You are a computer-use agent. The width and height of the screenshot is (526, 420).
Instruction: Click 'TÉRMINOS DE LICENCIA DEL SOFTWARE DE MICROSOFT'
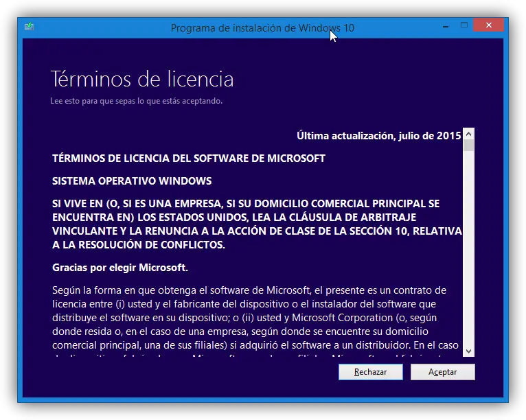click(189, 159)
